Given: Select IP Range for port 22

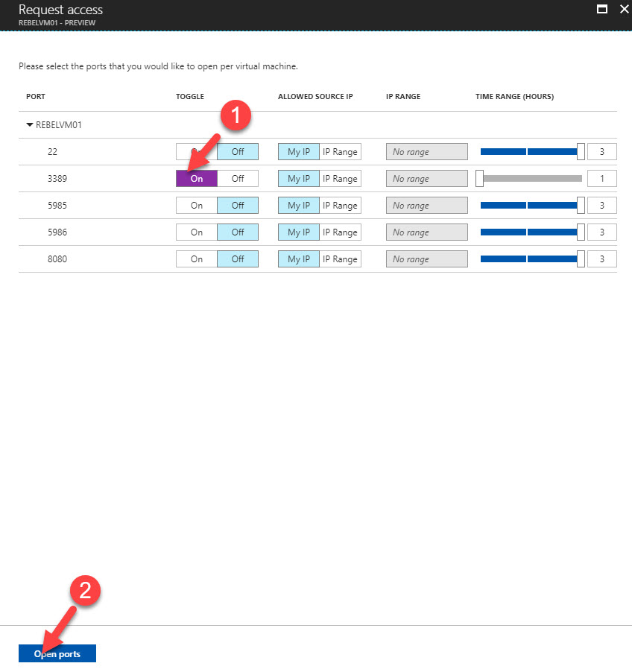Looking at the screenshot, I should tap(340, 152).
